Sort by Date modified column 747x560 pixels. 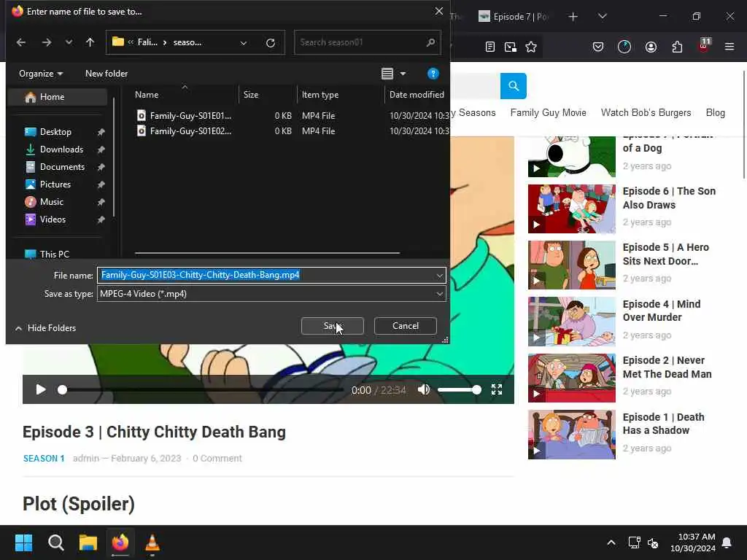pyautogui.click(x=417, y=95)
